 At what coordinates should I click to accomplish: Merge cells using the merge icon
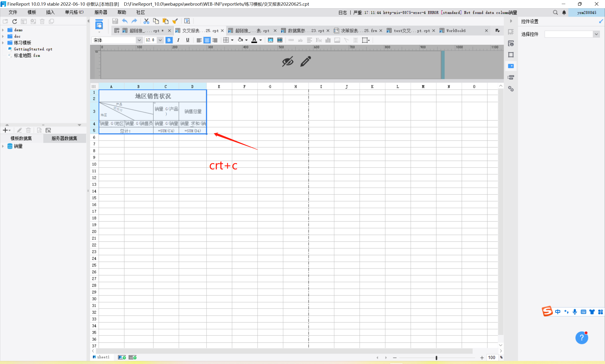(x=270, y=40)
